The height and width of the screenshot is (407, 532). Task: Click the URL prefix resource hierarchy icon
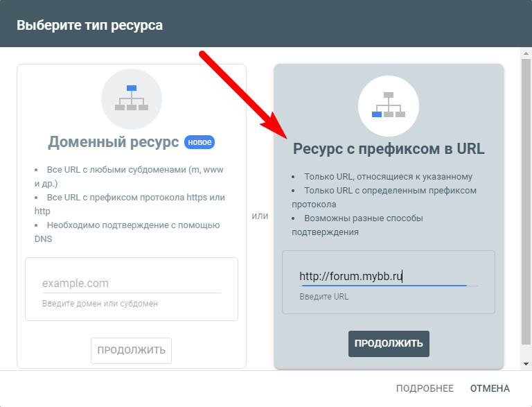click(x=389, y=106)
